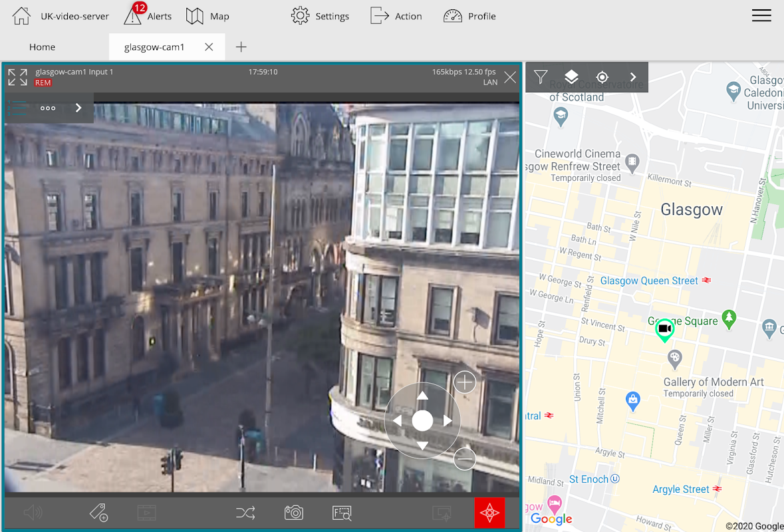Open the hamburger menu

761,16
